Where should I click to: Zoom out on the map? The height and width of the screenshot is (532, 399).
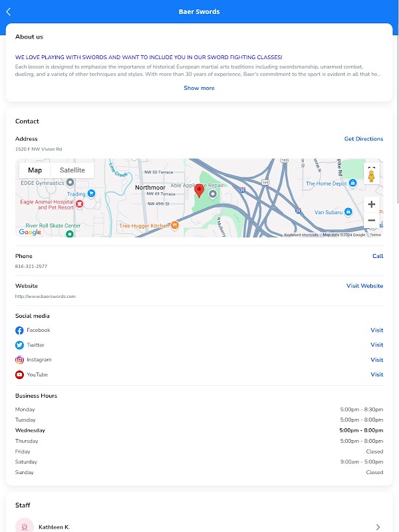click(x=372, y=220)
